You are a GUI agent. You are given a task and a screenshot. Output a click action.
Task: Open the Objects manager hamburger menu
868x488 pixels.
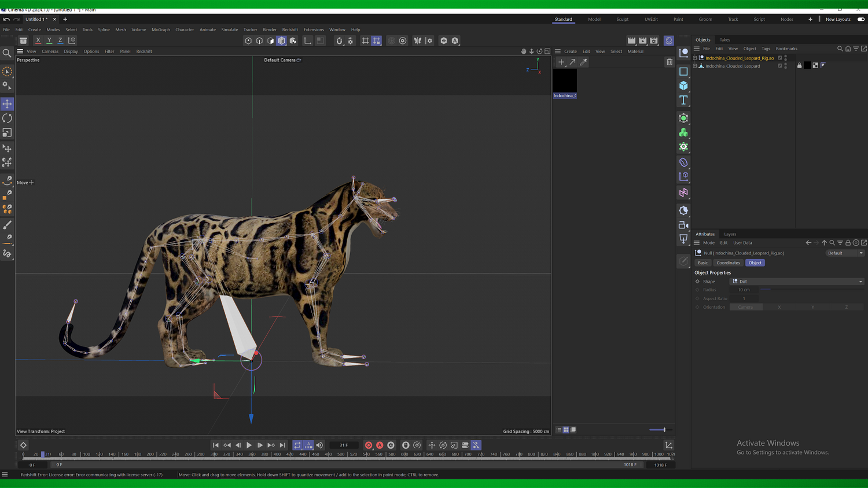pyautogui.click(x=697, y=49)
